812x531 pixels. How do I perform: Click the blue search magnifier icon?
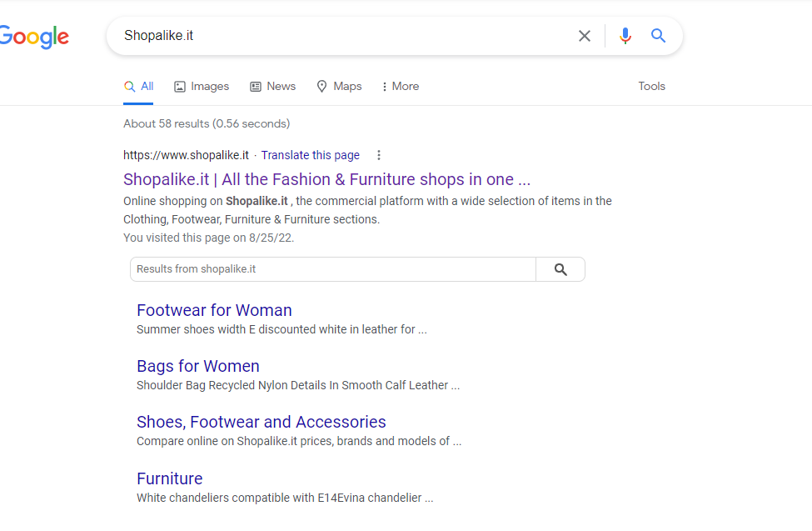point(658,36)
